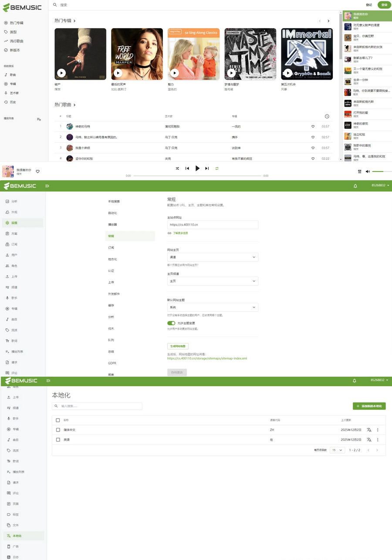Click the 添加新的本地化 button
This screenshot has width=392, height=560.
[368, 406]
